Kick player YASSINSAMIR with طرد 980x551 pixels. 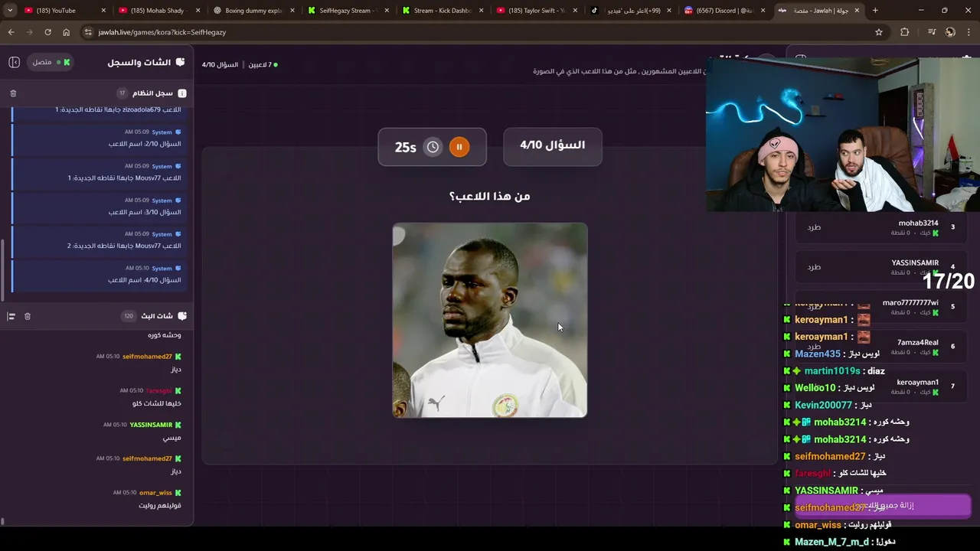[814, 267]
